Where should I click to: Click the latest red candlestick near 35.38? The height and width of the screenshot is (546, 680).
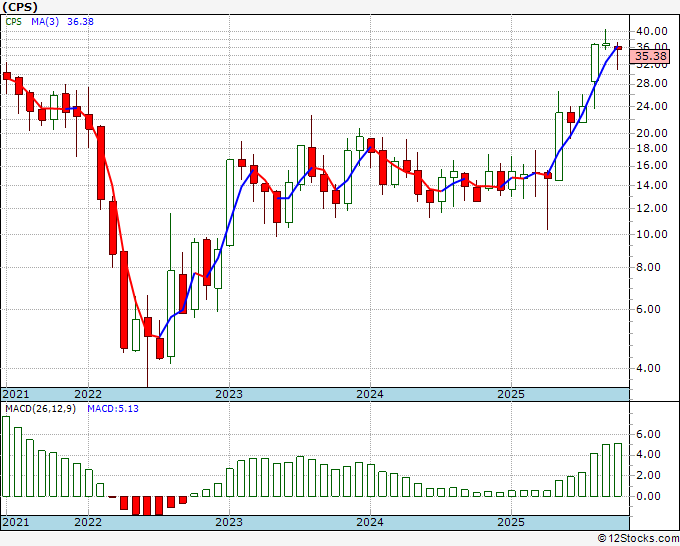pos(618,48)
